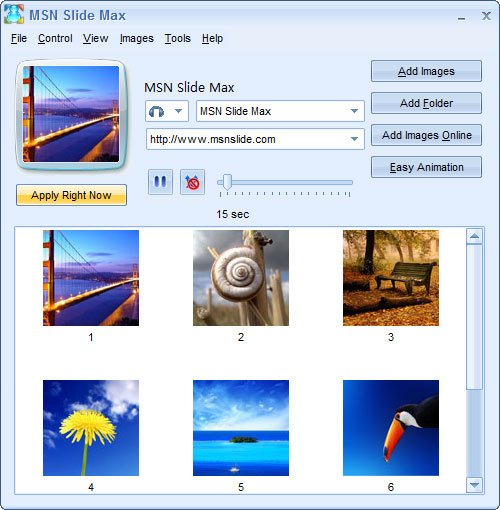
Task: Select thumbnail 2 of snail shell
Action: click(241, 278)
